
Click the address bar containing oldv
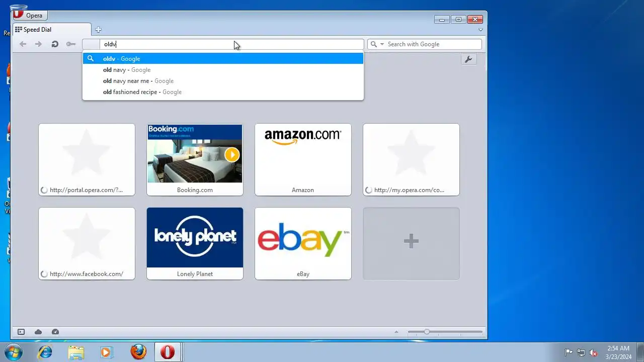pos(223,44)
